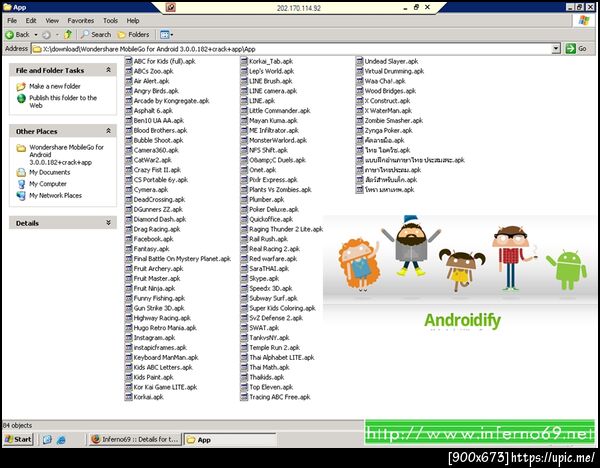The image size is (600, 468).
Task: Select Skype.apk file icon
Action: point(244,278)
